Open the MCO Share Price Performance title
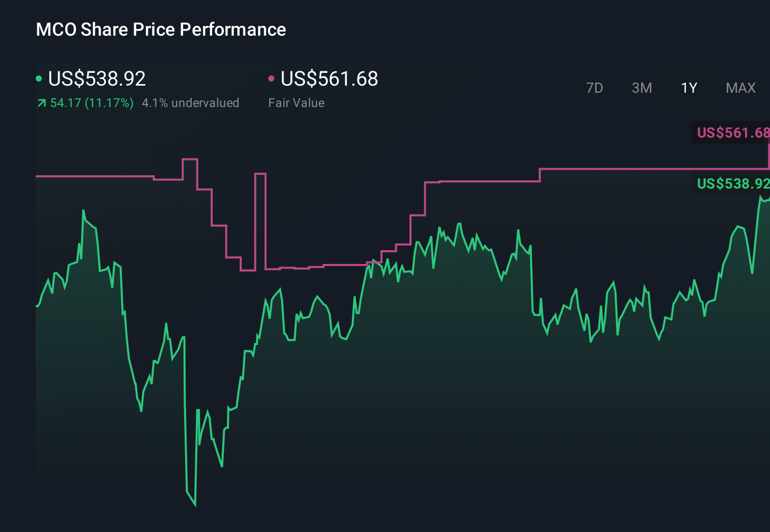The image size is (770, 532). [160, 29]
